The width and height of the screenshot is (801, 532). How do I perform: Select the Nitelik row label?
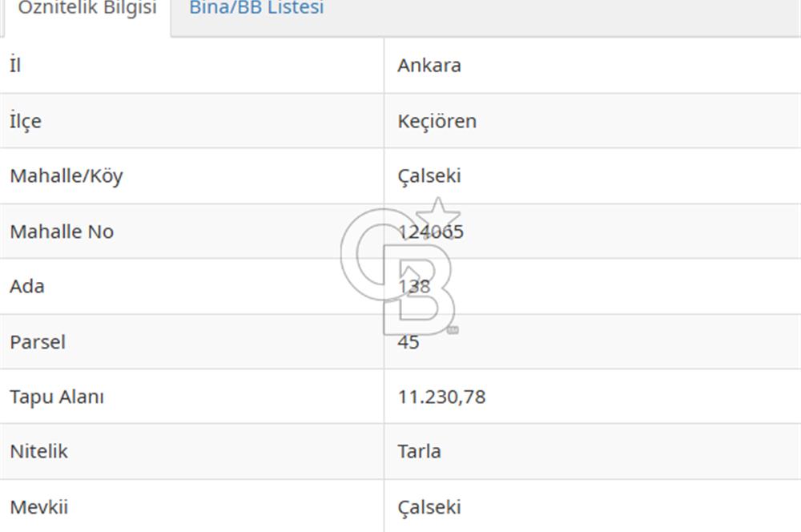click(x=38, y=451)
